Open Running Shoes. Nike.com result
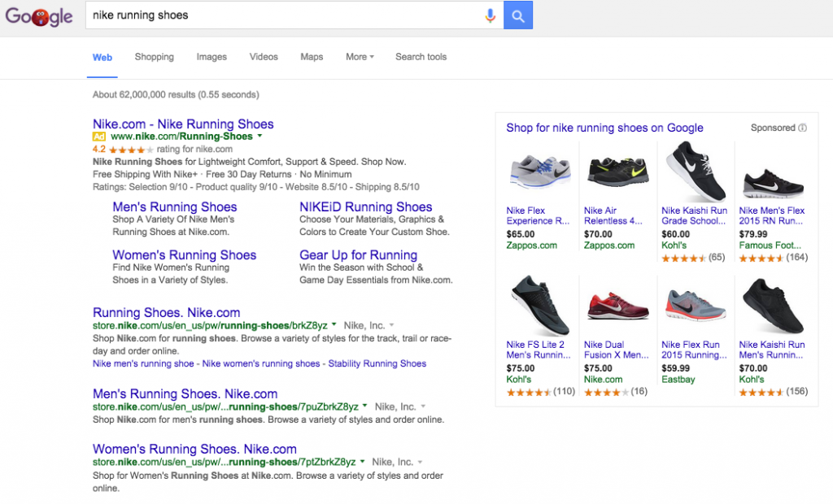Screen dimensions: 833x504 (166, 312)
